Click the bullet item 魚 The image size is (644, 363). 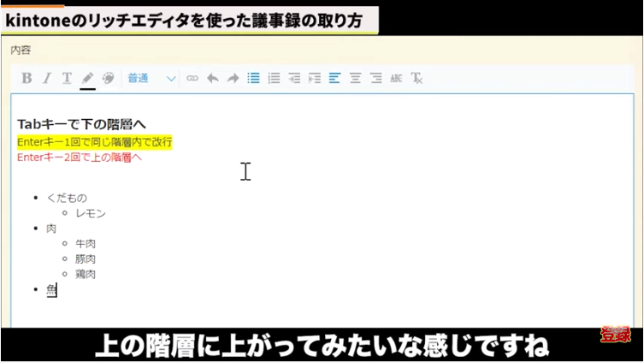pos(51,290)
